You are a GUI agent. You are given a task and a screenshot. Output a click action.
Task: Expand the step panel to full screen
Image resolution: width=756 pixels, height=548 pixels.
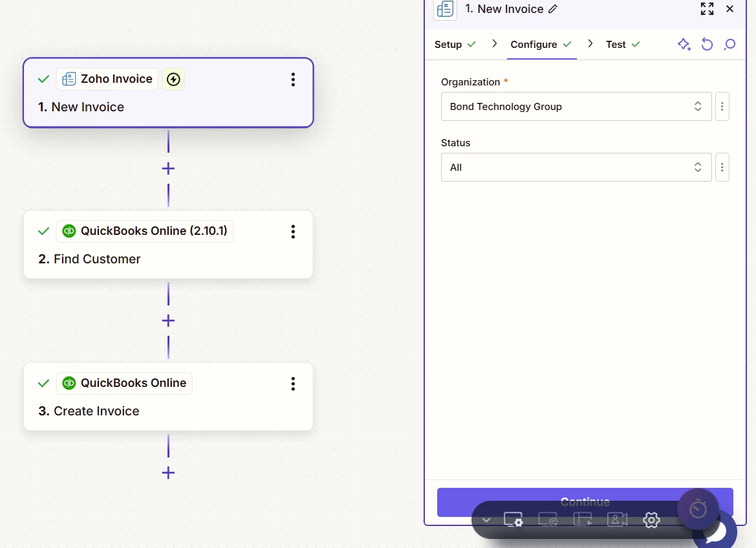[x=707, y=8]
